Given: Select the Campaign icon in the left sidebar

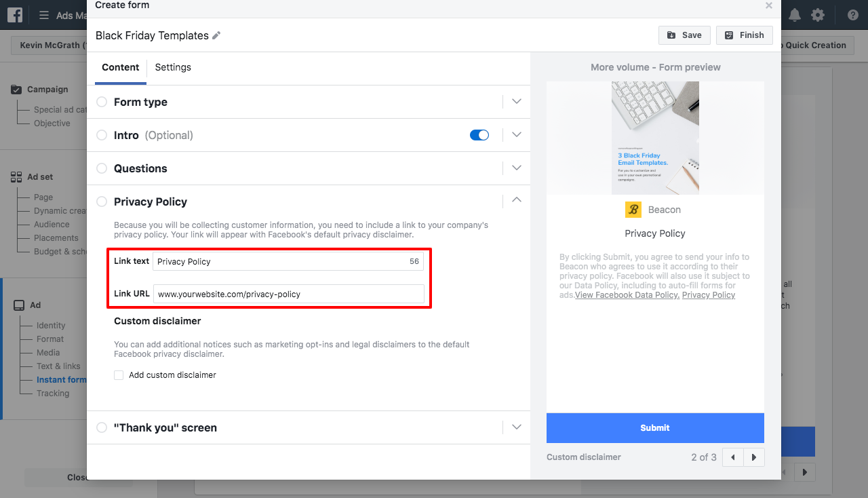Looking at the screenshot, I should coord(15,89).
